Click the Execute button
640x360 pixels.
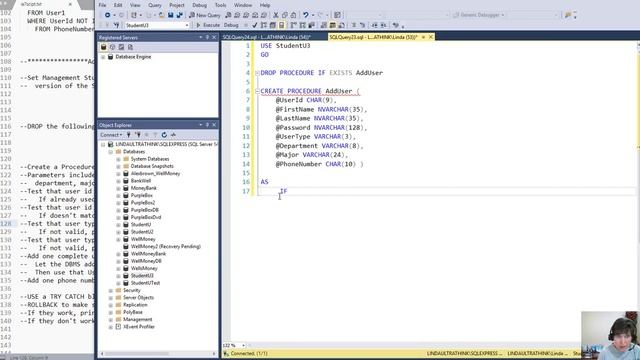(x=208, y=25)
